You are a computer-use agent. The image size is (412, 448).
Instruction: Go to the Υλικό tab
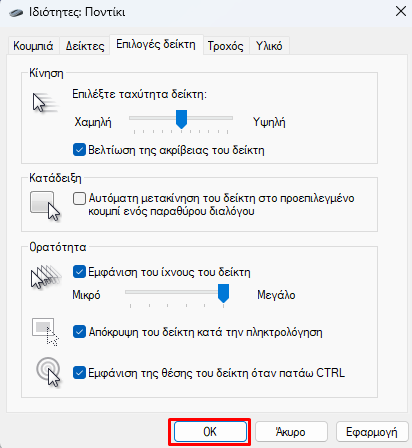269,46
